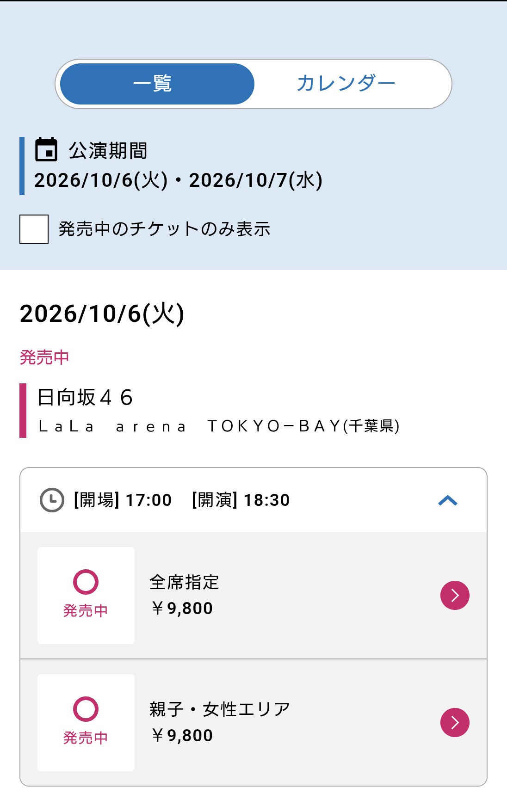
Task: Click the LaLa arena TOKYO-BAY venue text
Action: click(x=219, y=426)
